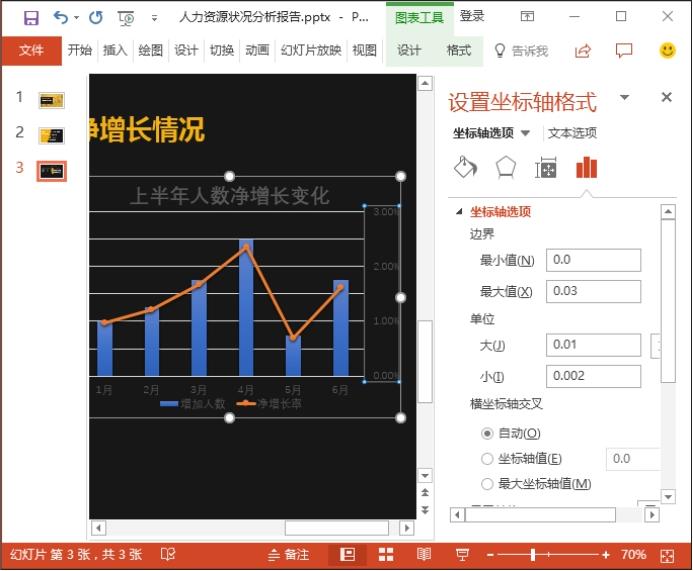
Task: Open the 坐标轴选项 dropdown arrow
Action: (526, 134)
